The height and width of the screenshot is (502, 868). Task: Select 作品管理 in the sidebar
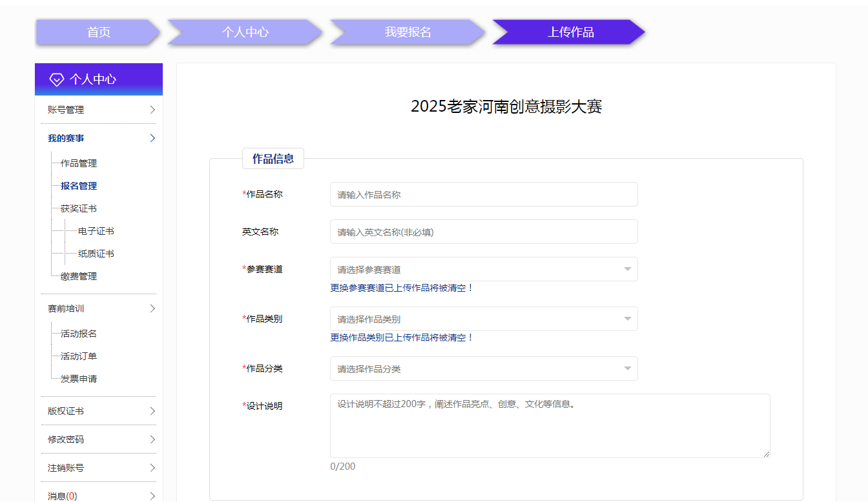(x=77, y=163)
